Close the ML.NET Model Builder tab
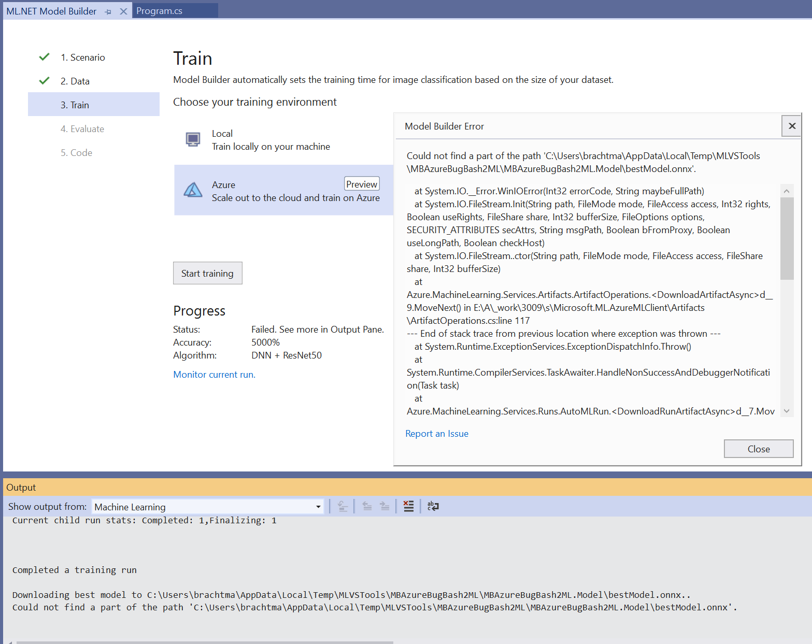The width and height of the screenshot is (812, 644). click(x=123, y=11)
